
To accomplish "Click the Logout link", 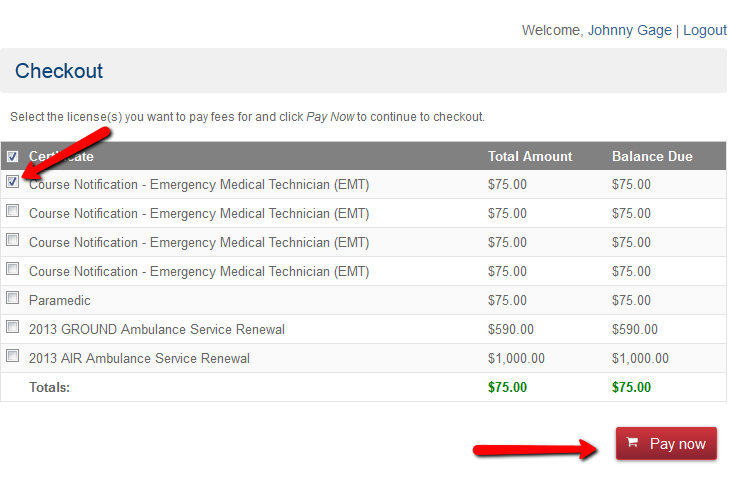I will coord(704,30).
